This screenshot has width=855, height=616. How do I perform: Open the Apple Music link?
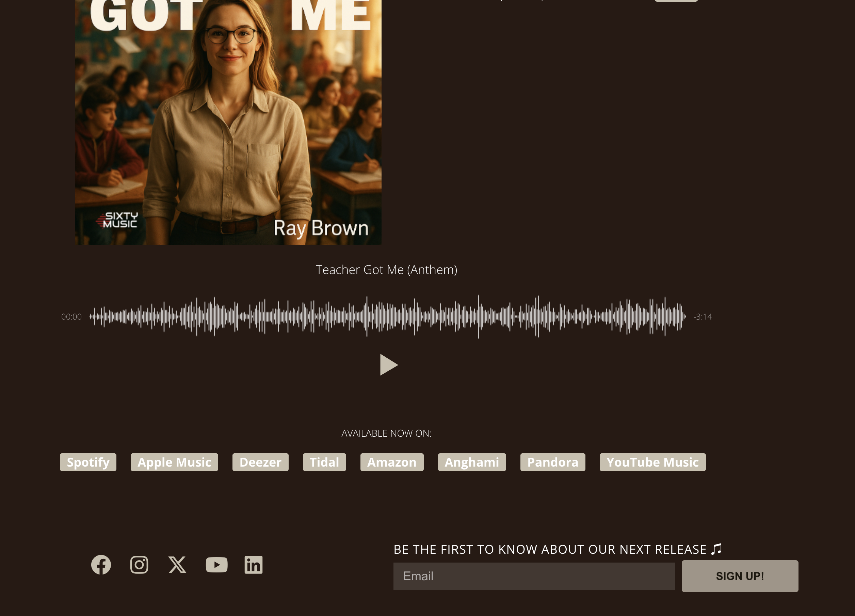(x=174, y=462)
